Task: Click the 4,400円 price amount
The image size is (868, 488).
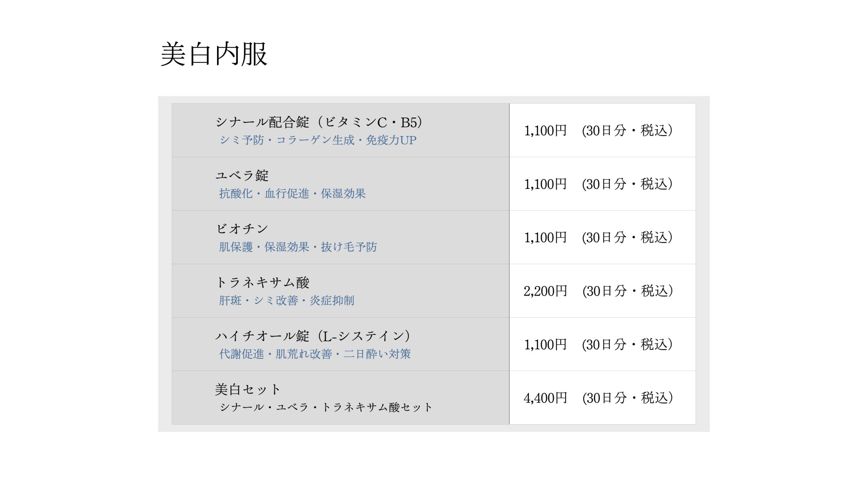Action: click(x=545, y=398)
